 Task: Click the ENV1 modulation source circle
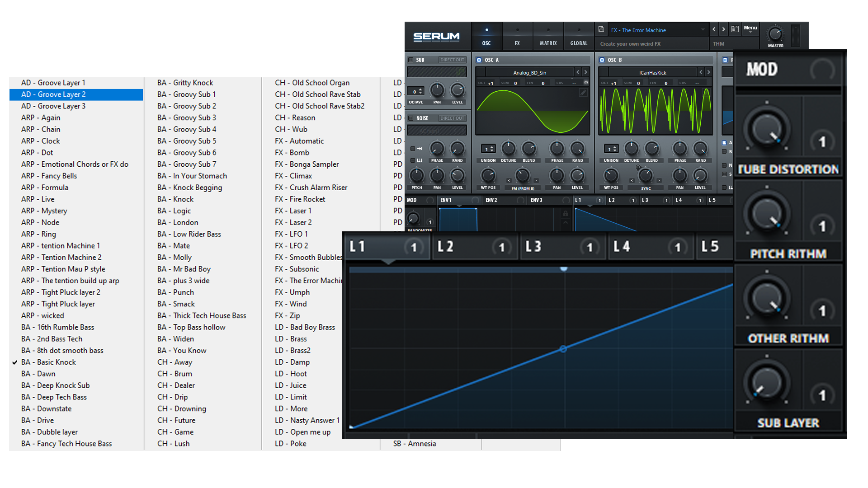[x=475, y=200]
